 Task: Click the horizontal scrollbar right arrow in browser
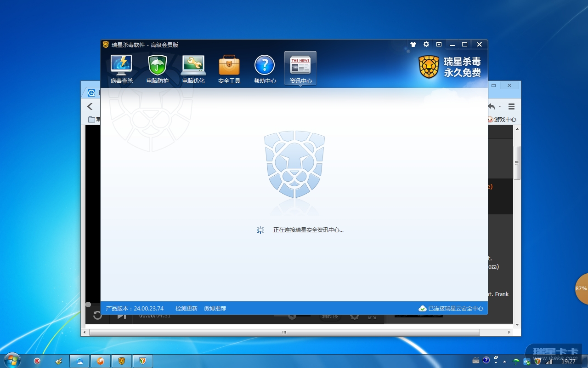click(x=509, y=332)
